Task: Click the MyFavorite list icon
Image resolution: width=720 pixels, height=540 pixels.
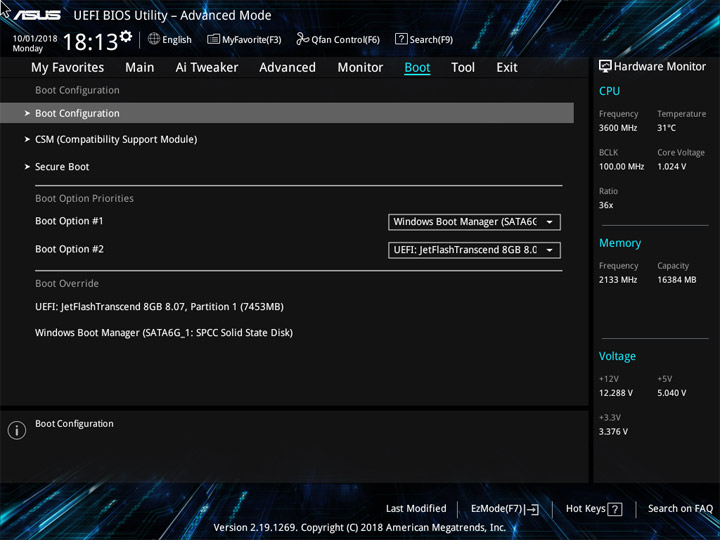Action: click(x=213, y=39)
